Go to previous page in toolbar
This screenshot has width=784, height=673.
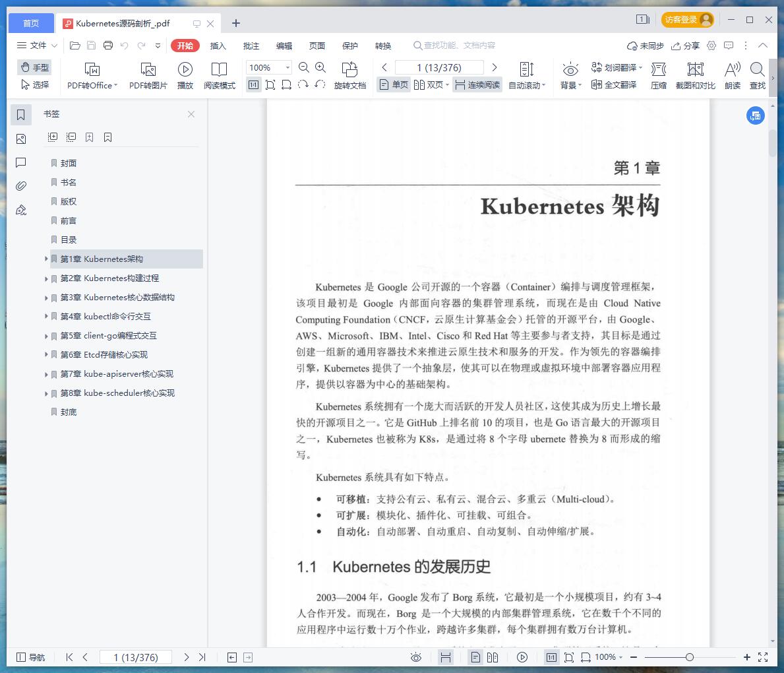click(x=384, y=67)
